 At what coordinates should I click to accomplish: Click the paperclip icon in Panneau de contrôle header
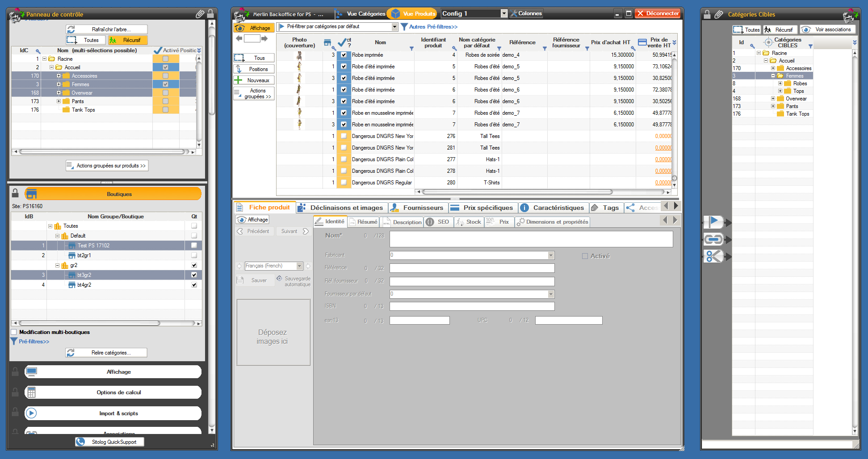point(200,14)
